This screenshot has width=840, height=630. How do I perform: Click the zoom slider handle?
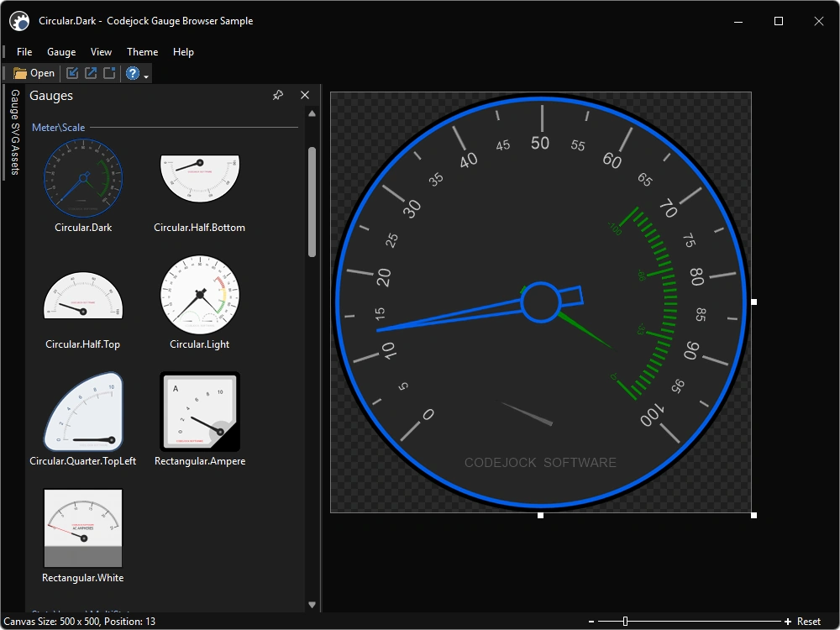click(625, 622)
